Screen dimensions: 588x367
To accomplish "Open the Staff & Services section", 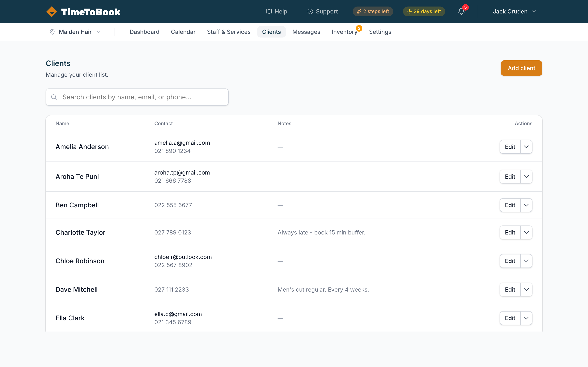I will point(229,32).
